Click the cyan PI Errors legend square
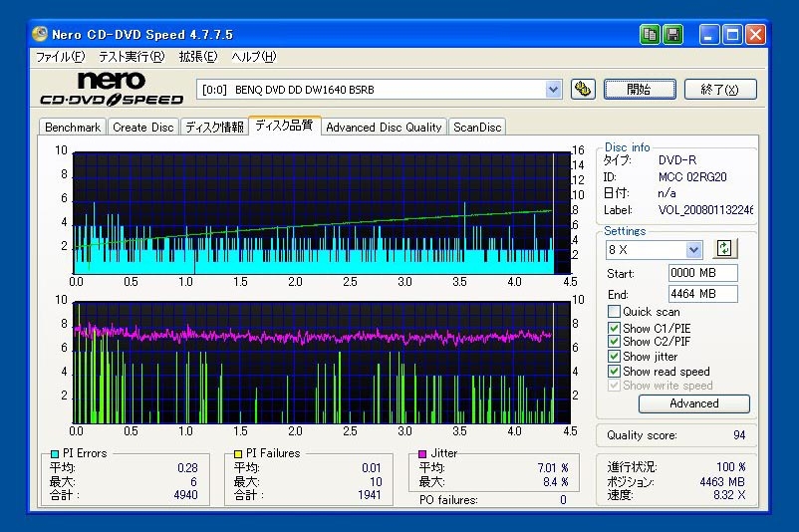Image resolution: width=799 pixels, height=532 pixels. coord(55,454)
